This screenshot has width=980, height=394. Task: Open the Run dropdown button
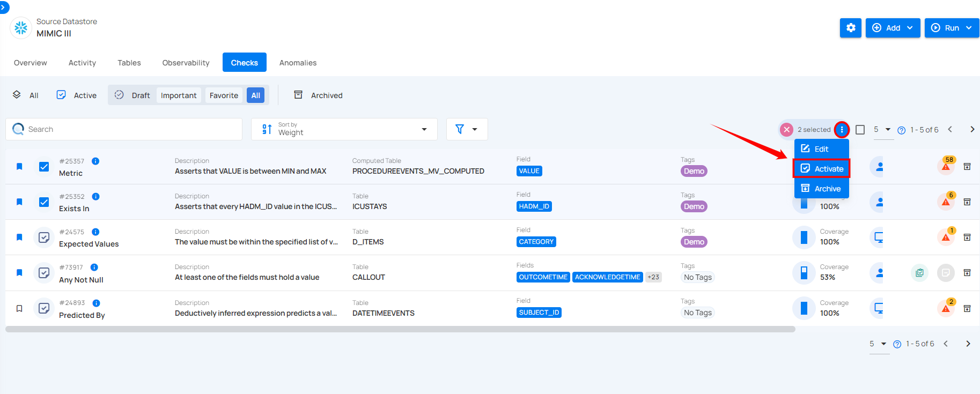point(952,28)
